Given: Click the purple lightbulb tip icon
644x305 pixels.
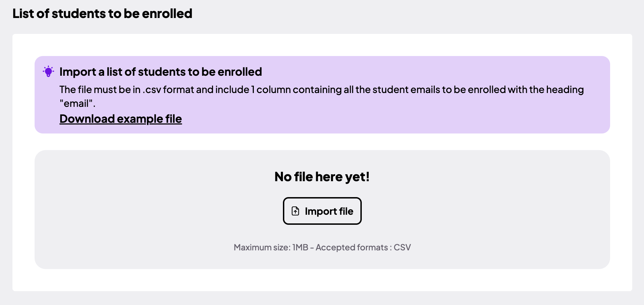Looking at the screenshot, I should point(48,72).
